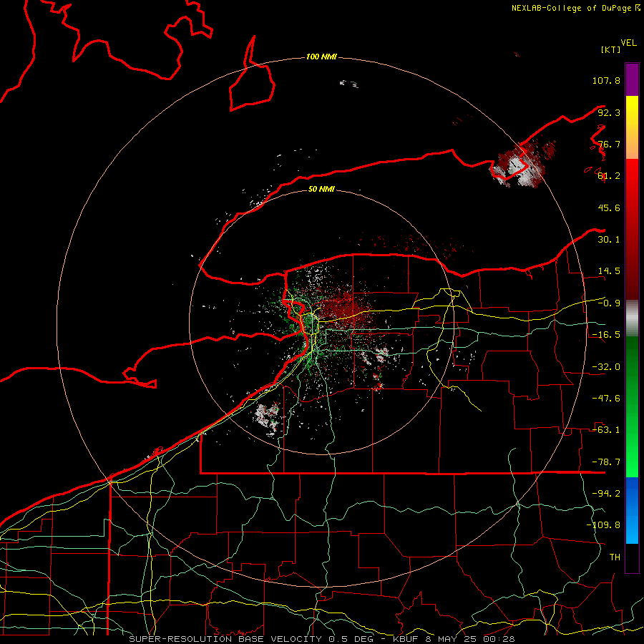This screenshot has width=644, height=644.
Task: Click the -109.8 legend value
Action: [603, 525]
